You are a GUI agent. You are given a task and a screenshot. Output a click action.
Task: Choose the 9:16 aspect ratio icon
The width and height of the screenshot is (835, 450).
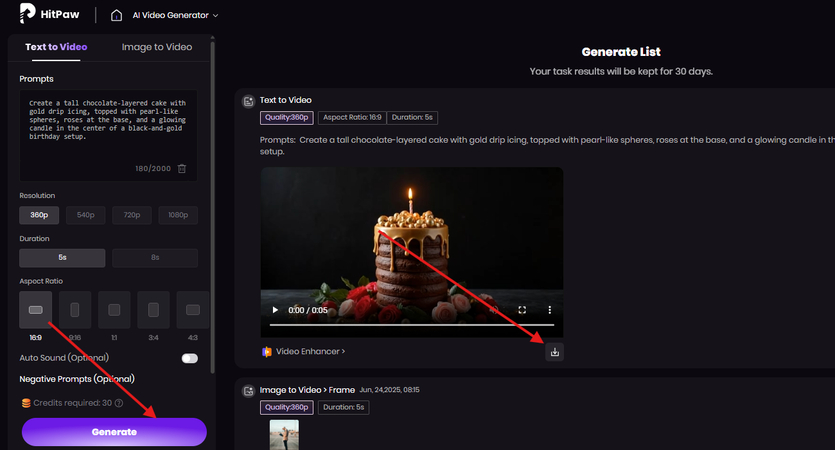75,310
